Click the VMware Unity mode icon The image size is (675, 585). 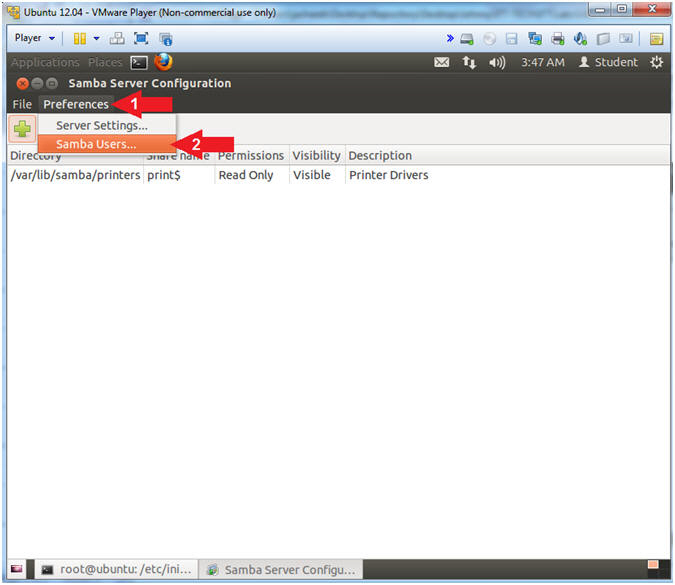166,39
